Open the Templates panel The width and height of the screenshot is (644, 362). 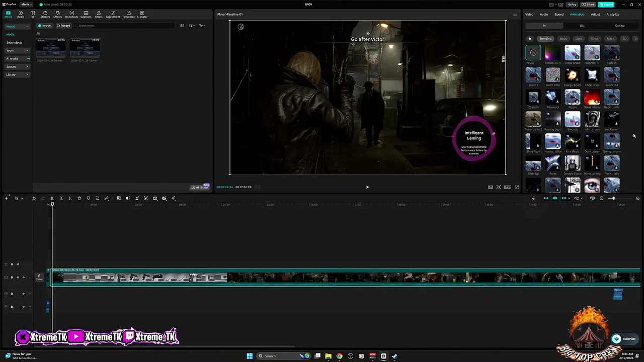coord(128,14)
